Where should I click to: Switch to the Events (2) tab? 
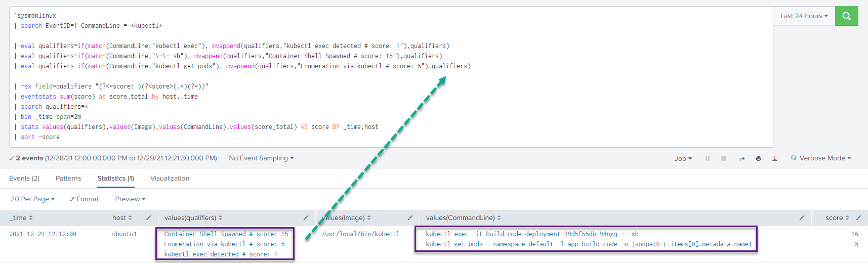pos(24,179)
